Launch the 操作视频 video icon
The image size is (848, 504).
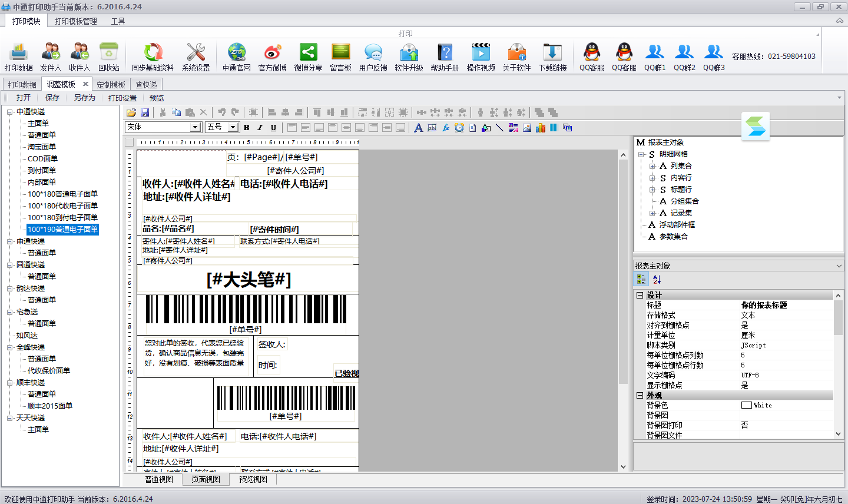(481, 52)
